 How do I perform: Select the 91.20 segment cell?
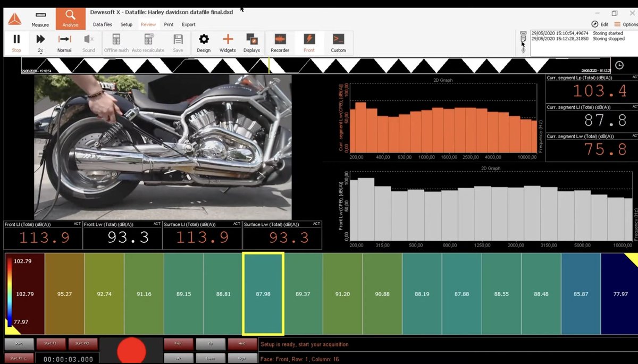pyautogui.click(x=343, y=294)
